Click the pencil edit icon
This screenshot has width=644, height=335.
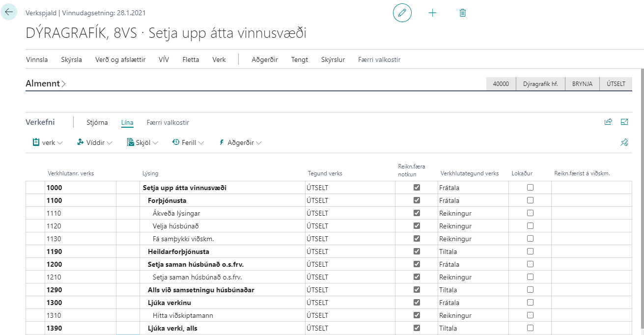[402, 13]
